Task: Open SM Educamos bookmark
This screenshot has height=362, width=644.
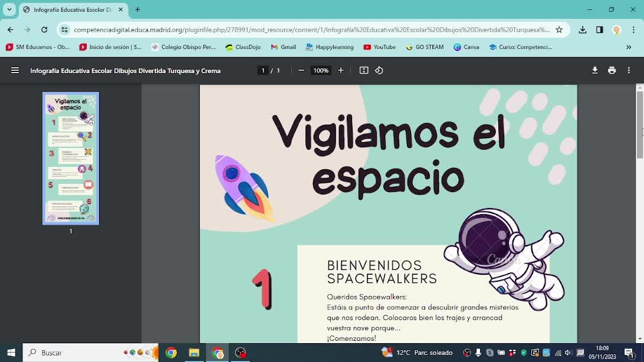Action: point(38,47)
